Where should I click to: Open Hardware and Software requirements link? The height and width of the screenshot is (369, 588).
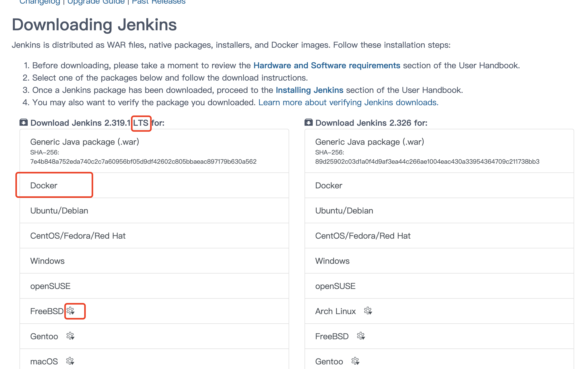pos(327,65)
